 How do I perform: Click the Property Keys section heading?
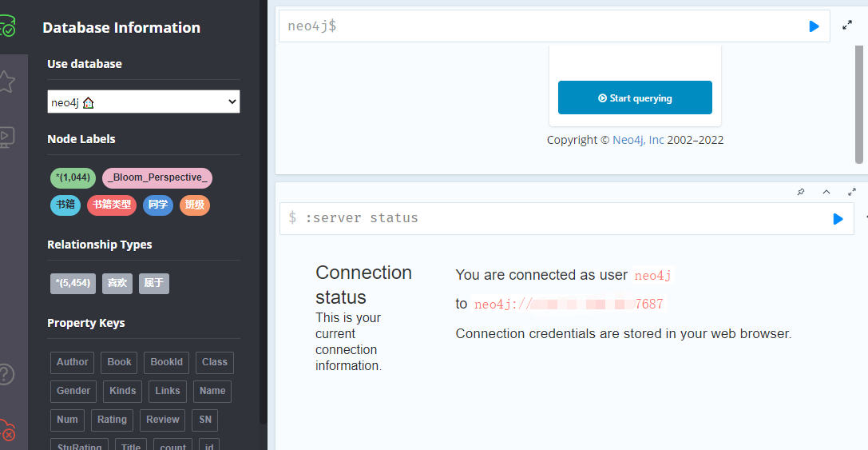tap(85, 323)
